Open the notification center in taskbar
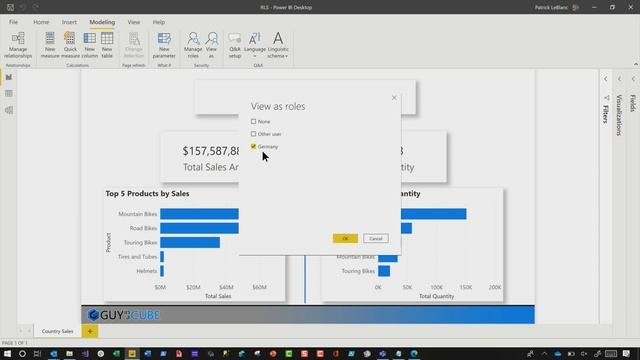Image resolution: width=640 pixels, height=360 pixels. click(x=627, y=353)
